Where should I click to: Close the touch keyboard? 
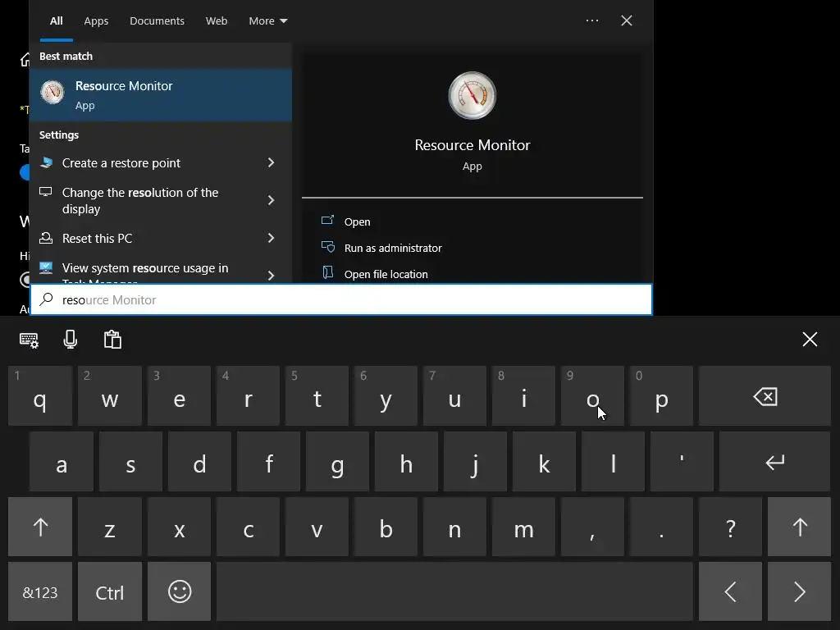(x=810, y=339)
